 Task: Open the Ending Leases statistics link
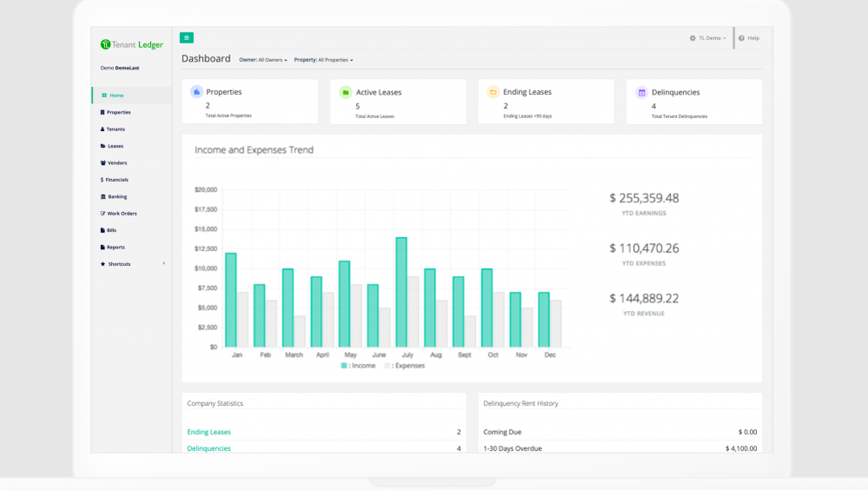click(x=209, y=432)
